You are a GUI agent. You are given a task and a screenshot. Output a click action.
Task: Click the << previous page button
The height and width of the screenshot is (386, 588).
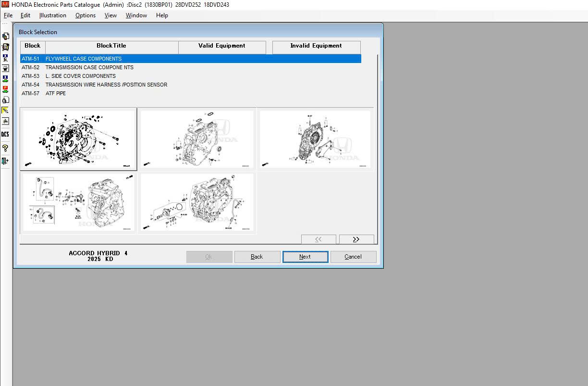[x=318, y=239]
